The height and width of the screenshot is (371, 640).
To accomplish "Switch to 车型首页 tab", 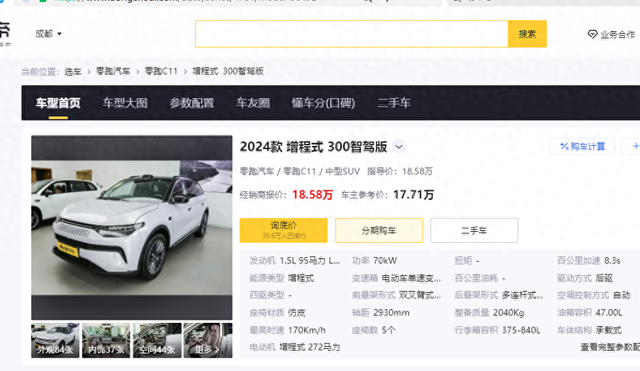I will tap(58, 103).
